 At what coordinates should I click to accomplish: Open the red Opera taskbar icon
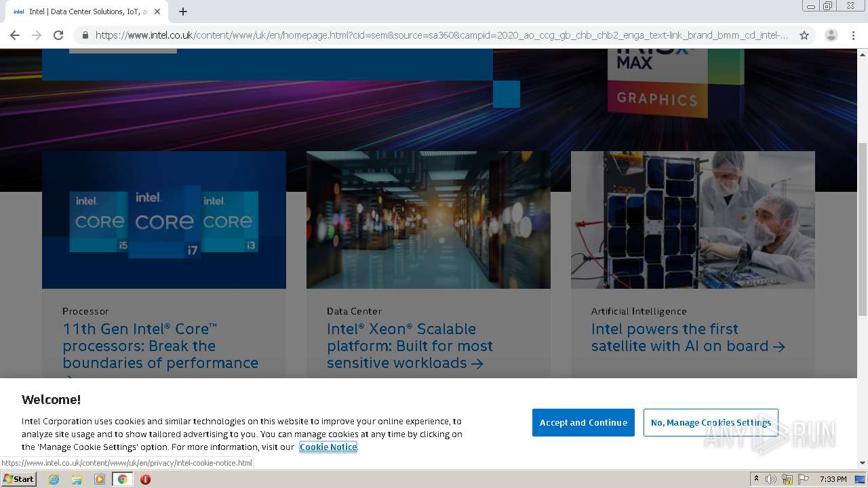(145, 479)
